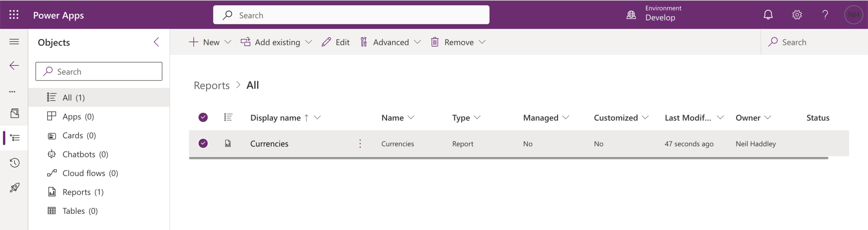Click the Remove button

[x=453, y=42]
